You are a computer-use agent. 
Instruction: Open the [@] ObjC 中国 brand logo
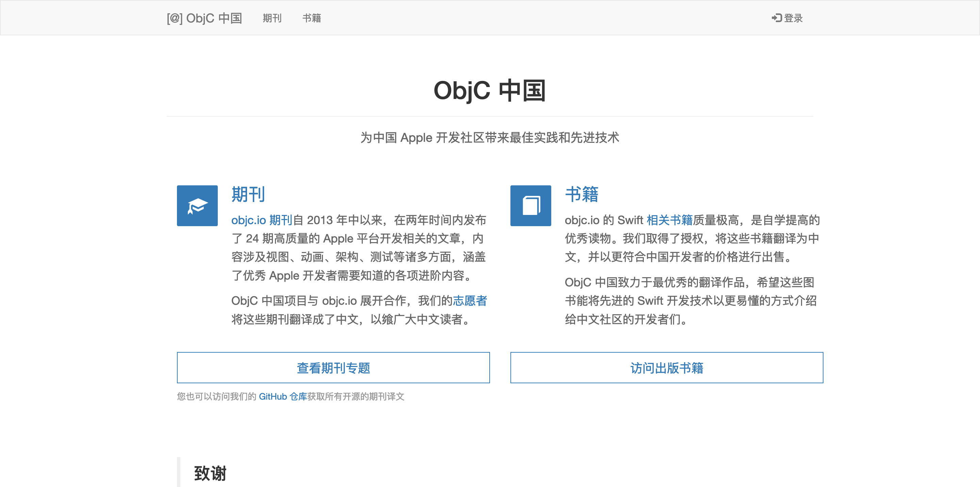pos(204,18)
